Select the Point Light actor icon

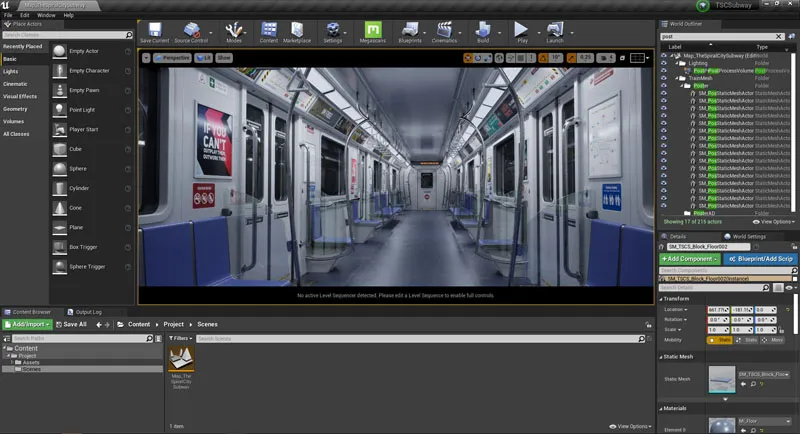click(61, 111)
